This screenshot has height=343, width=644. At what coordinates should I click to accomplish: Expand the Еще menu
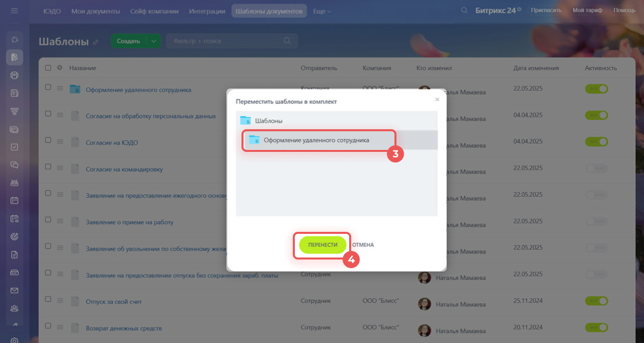click(x=322, y=11)
